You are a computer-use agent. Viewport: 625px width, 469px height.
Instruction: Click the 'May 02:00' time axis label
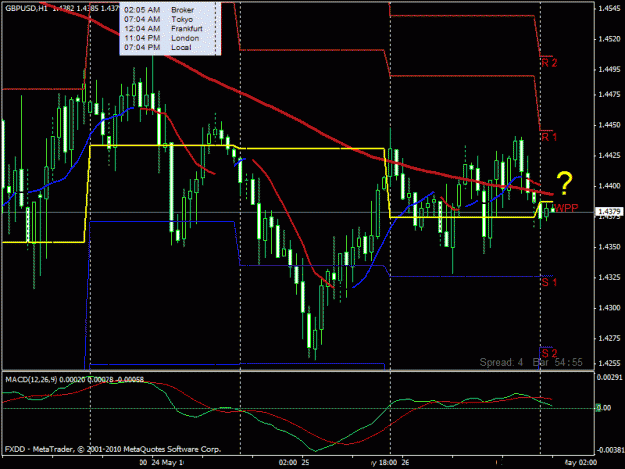581,462
